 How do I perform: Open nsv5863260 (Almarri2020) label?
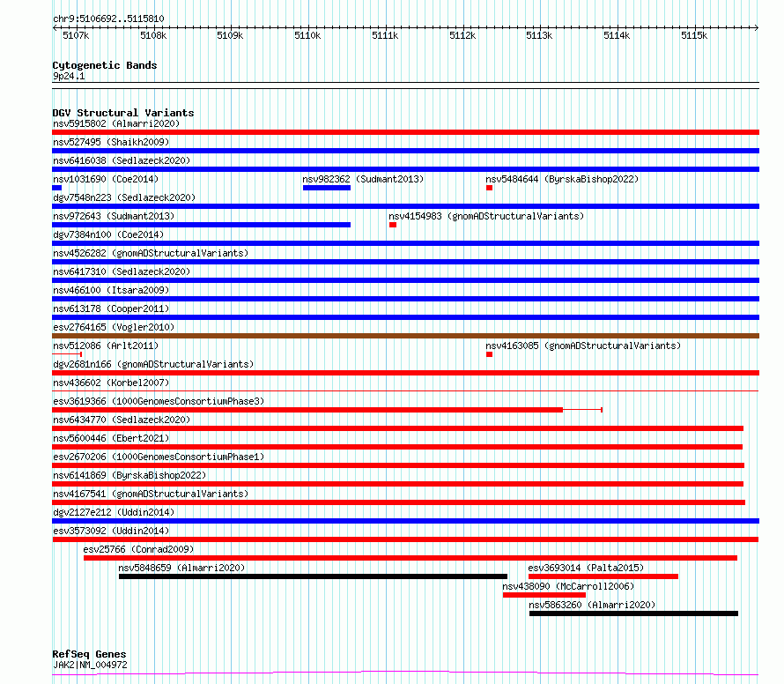[592, 605]
